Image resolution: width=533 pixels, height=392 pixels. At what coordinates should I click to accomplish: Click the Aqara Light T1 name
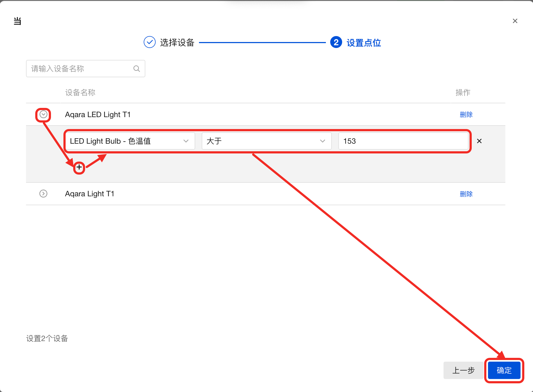[x=89, y=194]
